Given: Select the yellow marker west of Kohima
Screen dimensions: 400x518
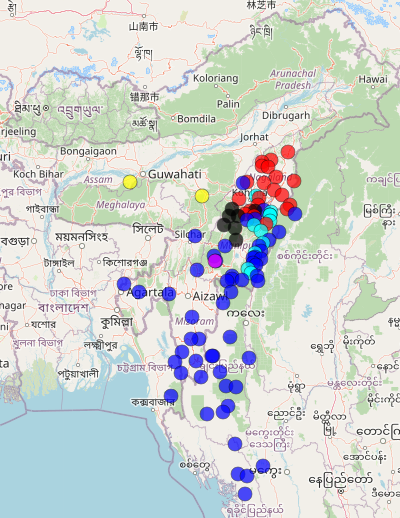Looking at the screenshot, I should point(202,196).
